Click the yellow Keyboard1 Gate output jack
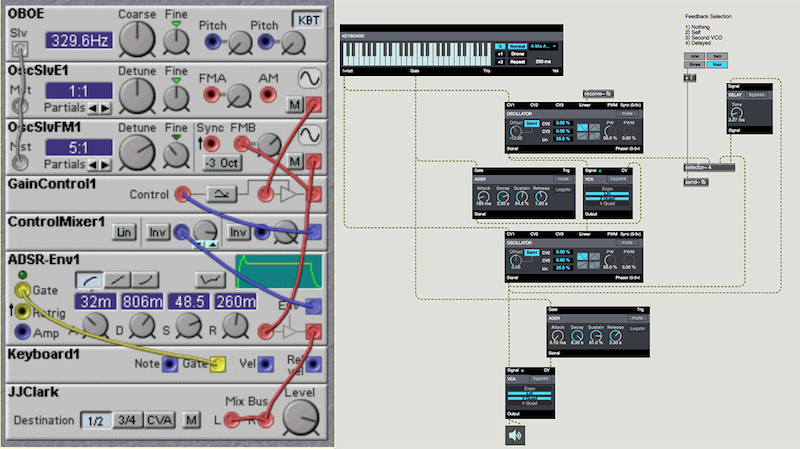The width and height of the screenshot is (800, 449). [217, 364]
